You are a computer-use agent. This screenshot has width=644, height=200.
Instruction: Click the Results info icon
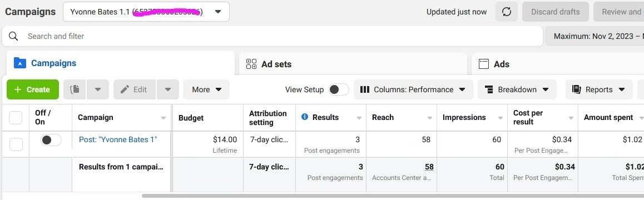point(304,117)
